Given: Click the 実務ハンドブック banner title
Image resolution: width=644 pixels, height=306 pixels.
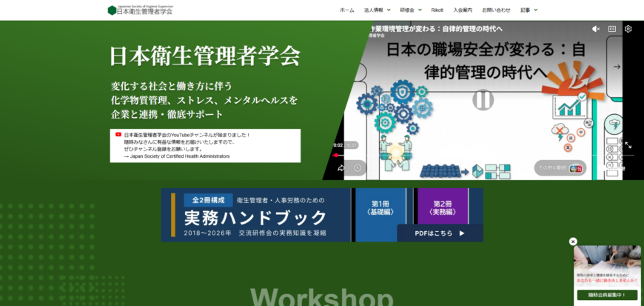Looking at the screenshot, I should point(255,218).
